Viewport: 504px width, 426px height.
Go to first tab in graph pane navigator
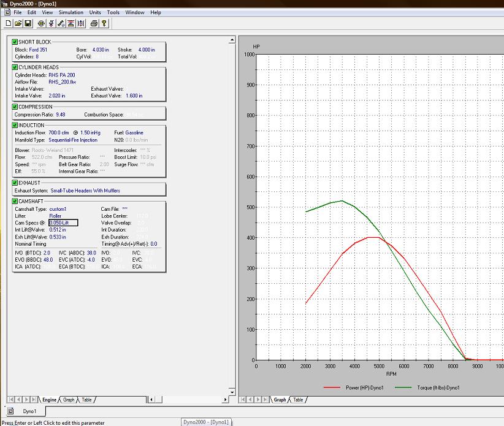click(243, 400)
